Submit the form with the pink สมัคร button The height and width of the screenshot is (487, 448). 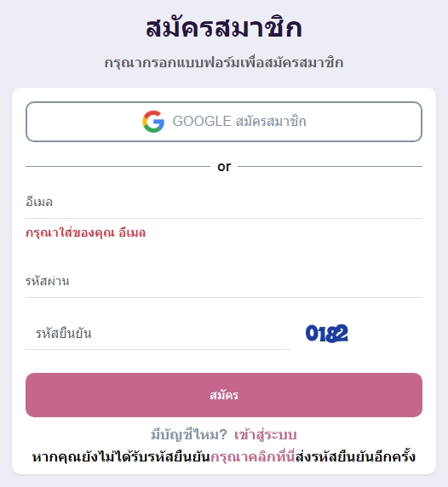224,395
